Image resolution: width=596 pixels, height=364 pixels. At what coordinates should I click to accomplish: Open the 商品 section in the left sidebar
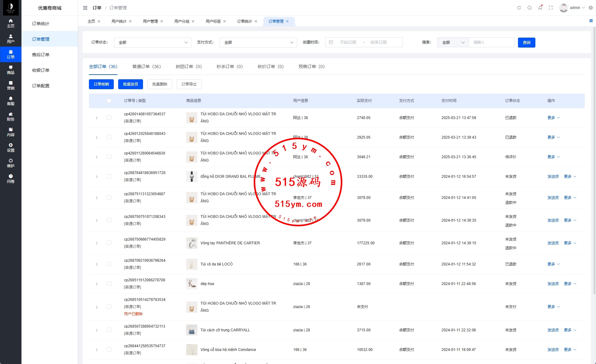11,70
